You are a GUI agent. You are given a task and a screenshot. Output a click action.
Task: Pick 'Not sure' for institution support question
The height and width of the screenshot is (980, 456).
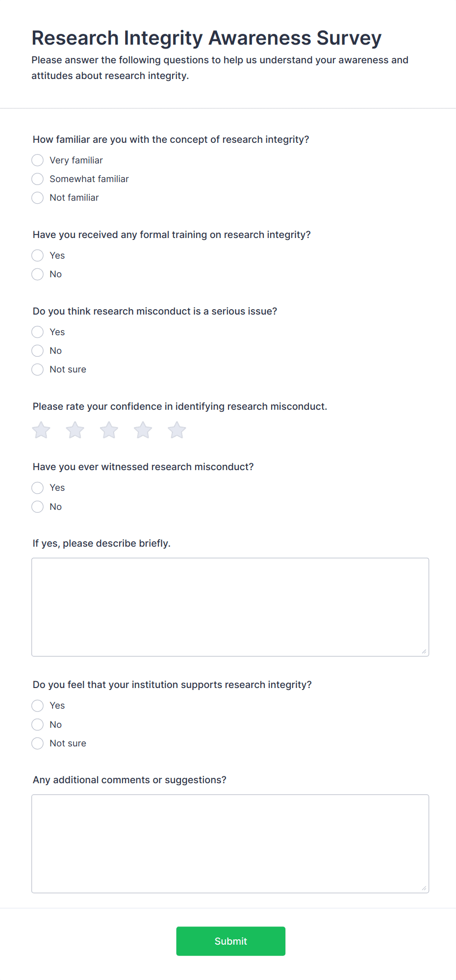coord(38,743)
